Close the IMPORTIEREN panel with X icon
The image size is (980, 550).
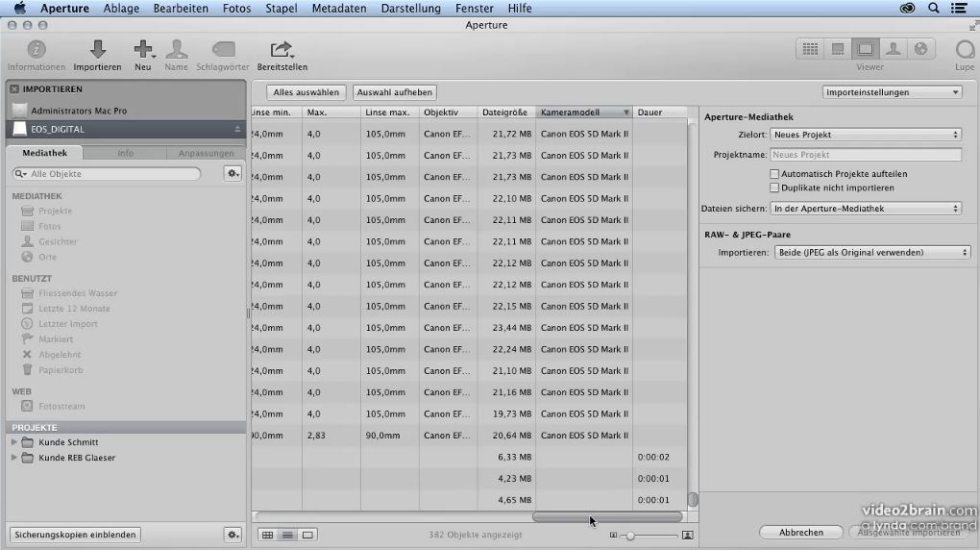click(x=14, y=88)
